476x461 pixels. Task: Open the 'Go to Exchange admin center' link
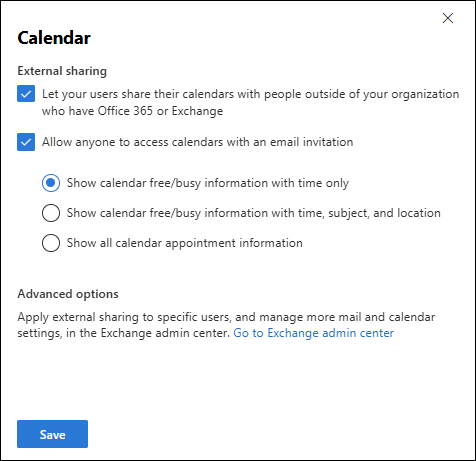click(313, 333)
